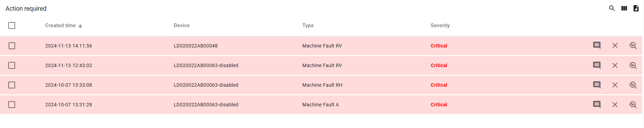Sort by the Created time column header

coord(60,25)
